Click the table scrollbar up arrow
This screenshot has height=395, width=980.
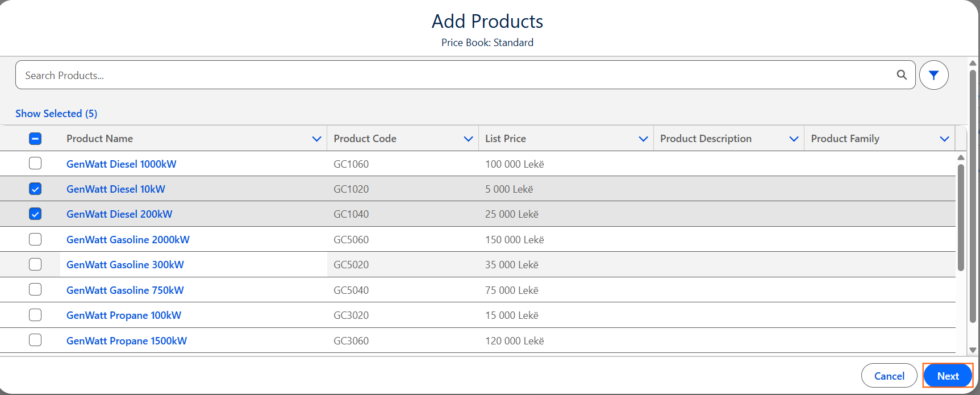961,157
